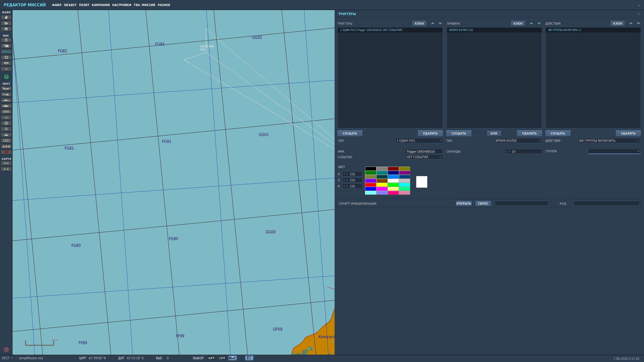Open the trigger ТИП dropdown (1 ОДИН РАЗ)
Image resolution: width=644 pixels, height=362 pixels.
coord(419,141)
